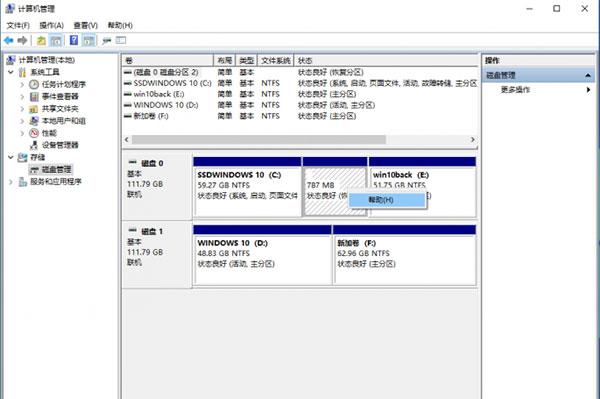Image resolution: width=600 pixels, height=399 pixels.
Task: Sort by the 卷 column header
Action: [168, 60]
